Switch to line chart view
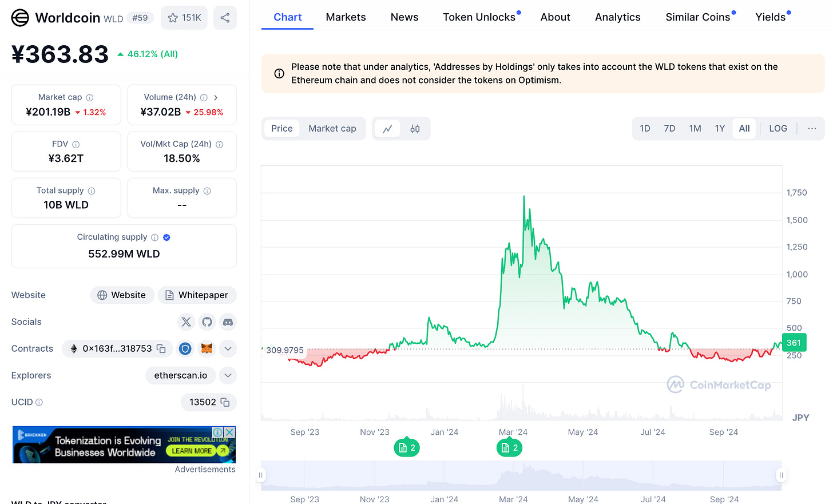Viewport: 833px width, 504px height. [387, 129]
